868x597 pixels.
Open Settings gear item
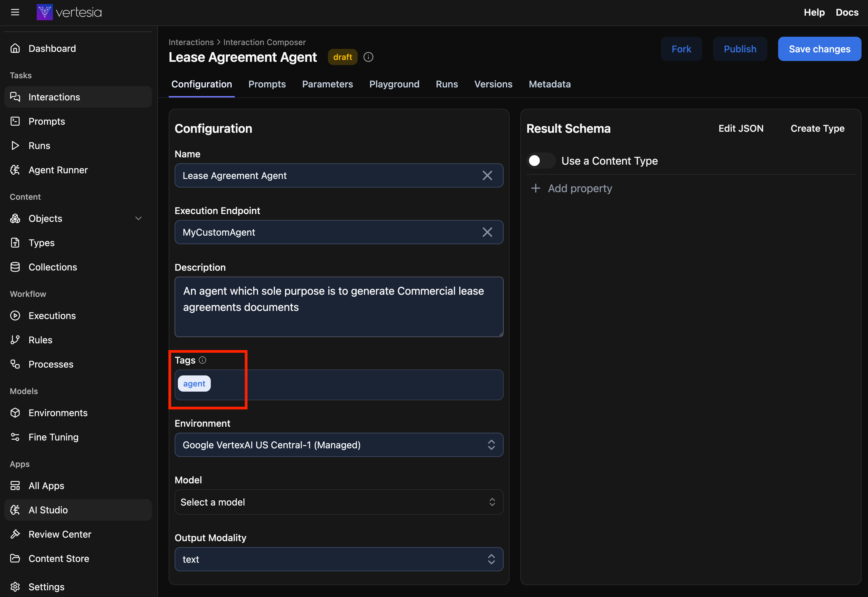pyautogui.click(x=78, y=586)
